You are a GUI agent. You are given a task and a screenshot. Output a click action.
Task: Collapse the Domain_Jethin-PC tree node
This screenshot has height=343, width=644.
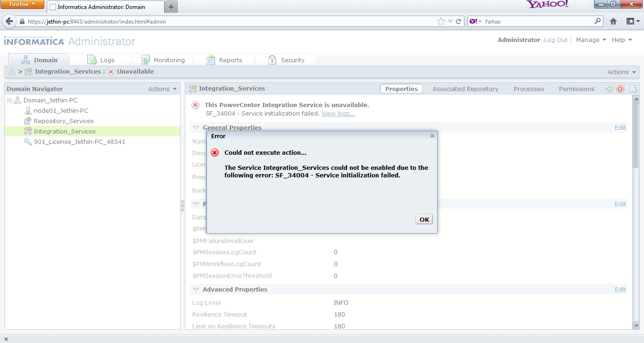click(9, 100)
